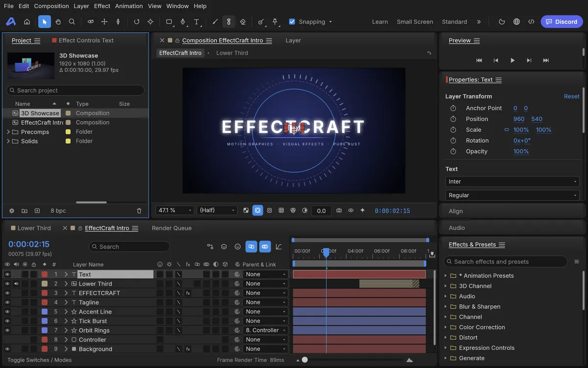
Task: Open the graph editor icon in timeline
Action: [x=279, y=247]
